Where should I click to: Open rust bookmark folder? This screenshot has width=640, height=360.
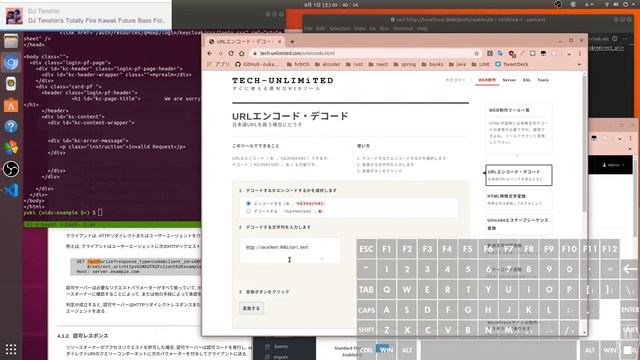tap(354, 64)
